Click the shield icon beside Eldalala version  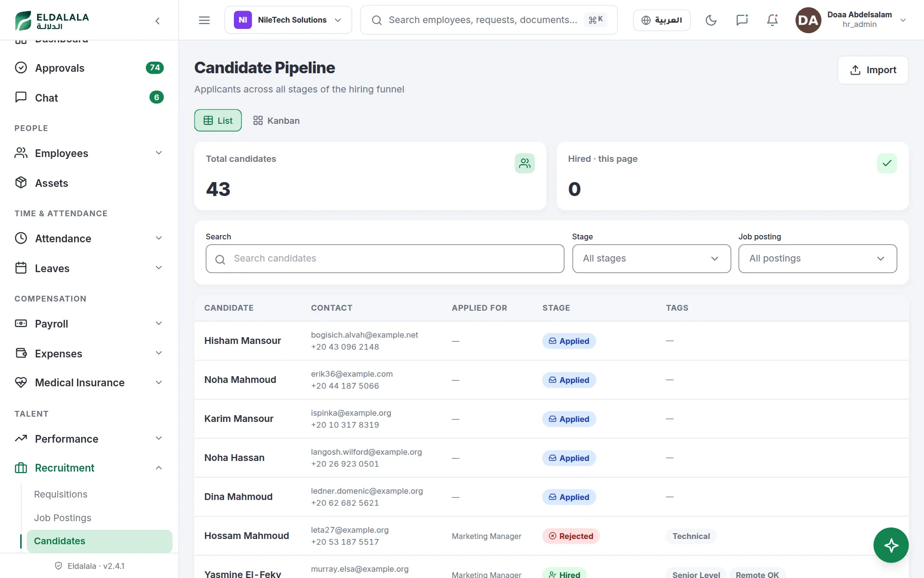coord(59,566)
